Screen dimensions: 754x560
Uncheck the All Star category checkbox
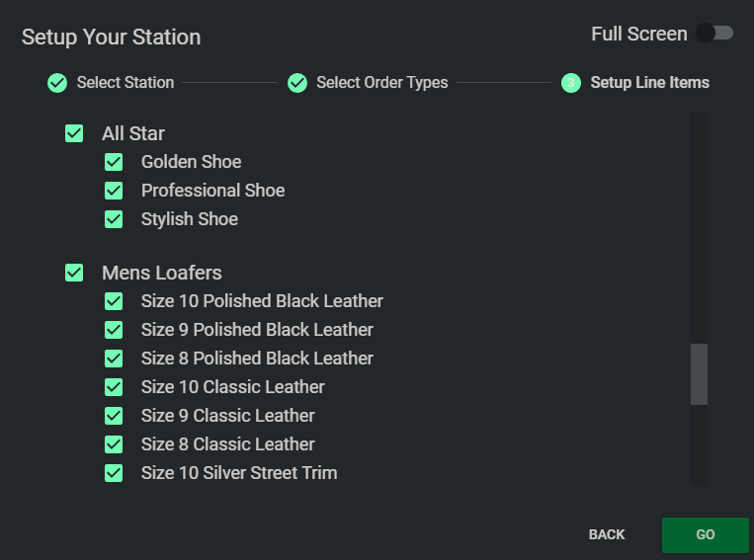tap(74, 133)
